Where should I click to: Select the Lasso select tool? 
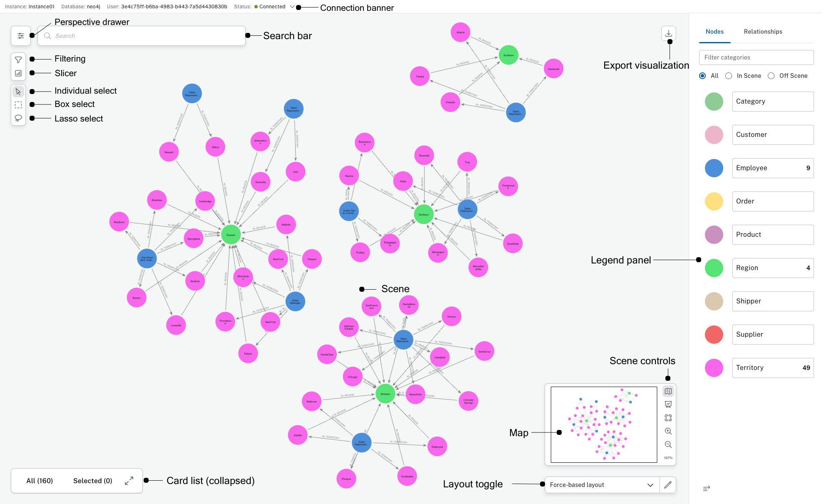(17, 118)
